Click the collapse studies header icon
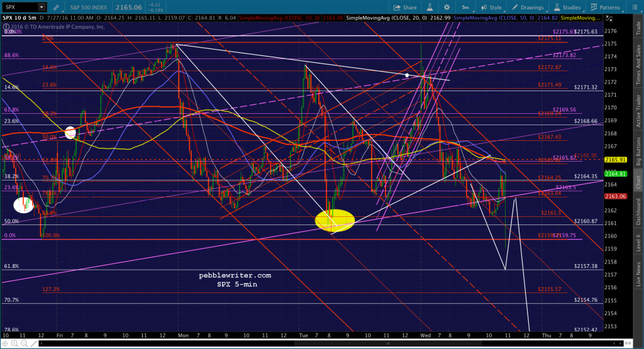The height and width of the screenshot is (349, 644). (x=609, y=18)
